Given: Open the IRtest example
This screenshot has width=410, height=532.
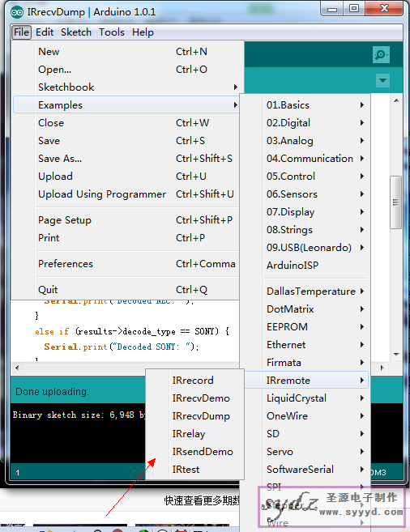Looking at the screenshot, I should [x=195, y=470].
